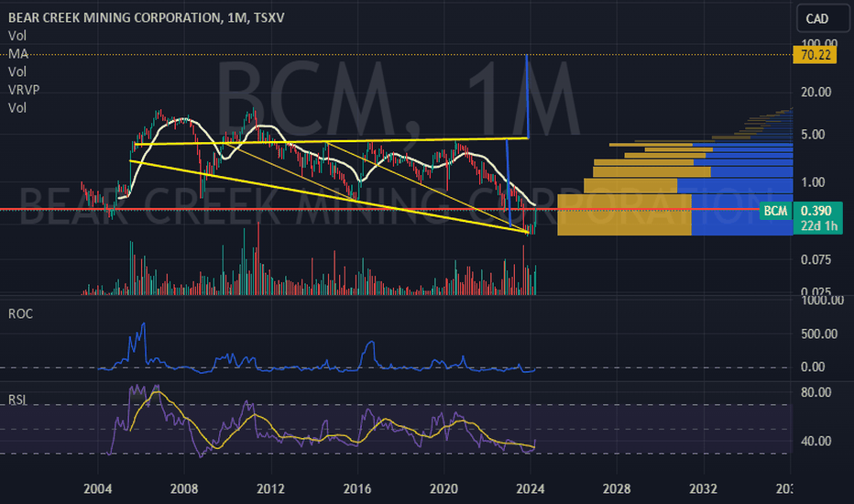The width and height of the screenshot is (854, 504).
Task: Click the 2032 label on time axis
Action: 703,488
